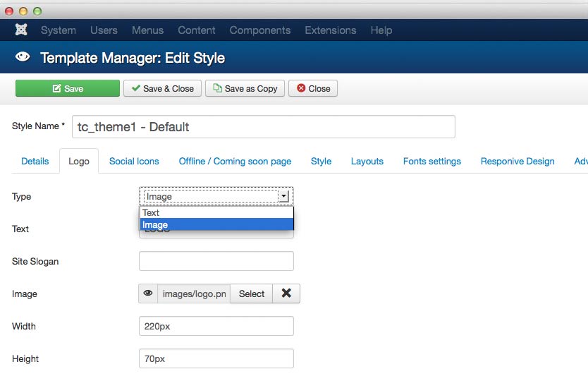Clear the logo image with X button
The height and width of the screenshot is (381, 588).
coord(286,294)
